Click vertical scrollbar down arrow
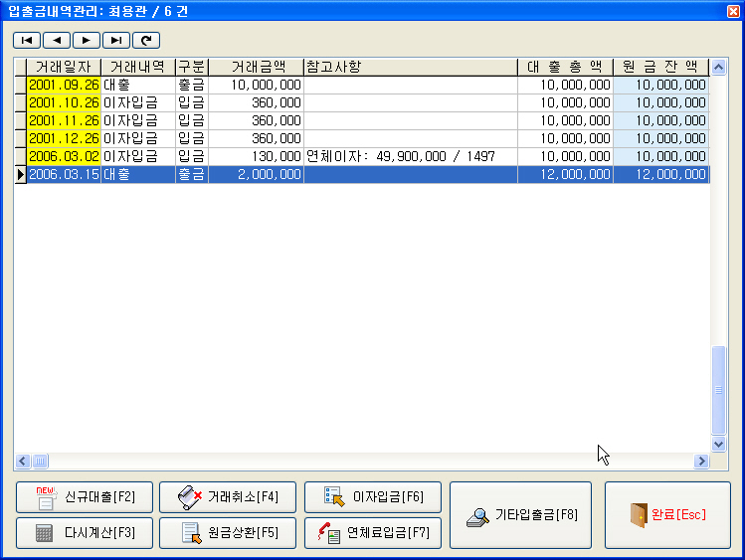 point(718,444)
